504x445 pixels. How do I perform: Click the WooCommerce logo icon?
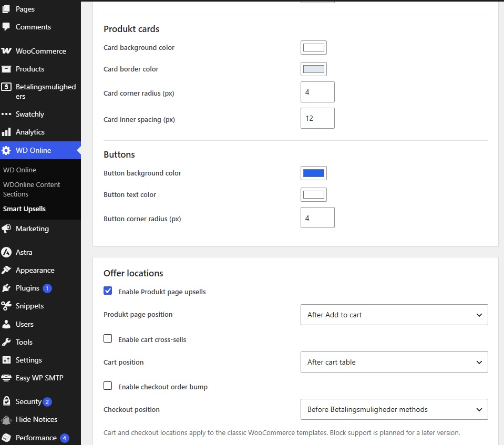tap(6, 51)
